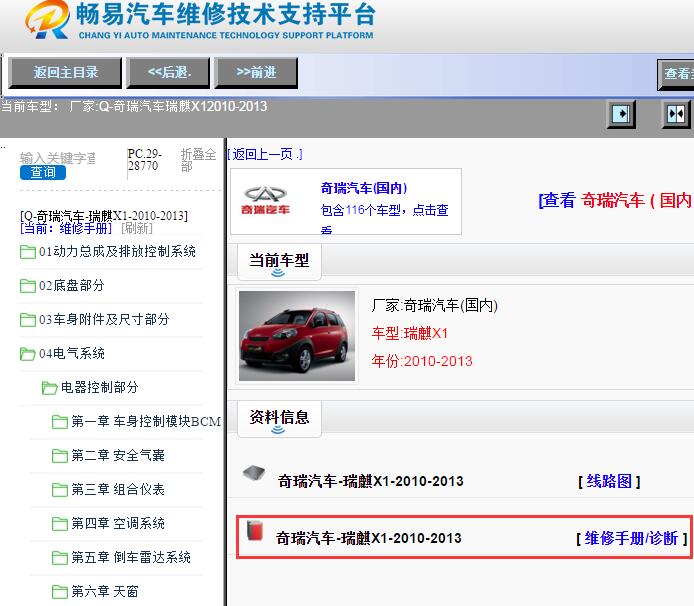Click the red book icon beside 维修手册 row

pos(254,531)
